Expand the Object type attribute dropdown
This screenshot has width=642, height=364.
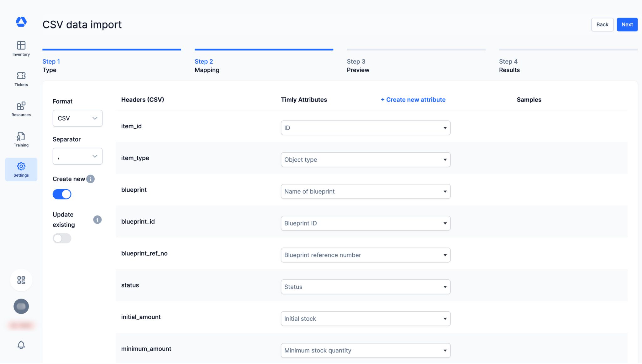click(x=366, y=160)
